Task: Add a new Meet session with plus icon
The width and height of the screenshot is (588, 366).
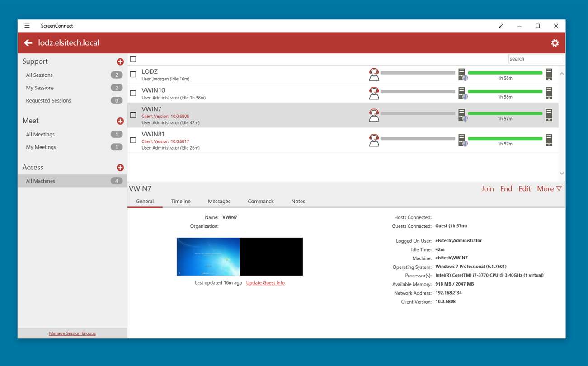Action: [120, 121]
